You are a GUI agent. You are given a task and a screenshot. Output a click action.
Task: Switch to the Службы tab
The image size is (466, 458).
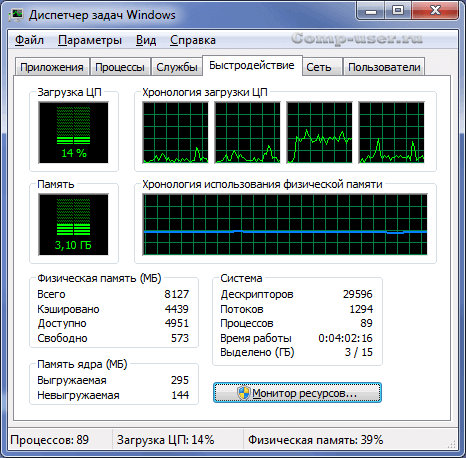pyautogui.click(x=177, y=67)
